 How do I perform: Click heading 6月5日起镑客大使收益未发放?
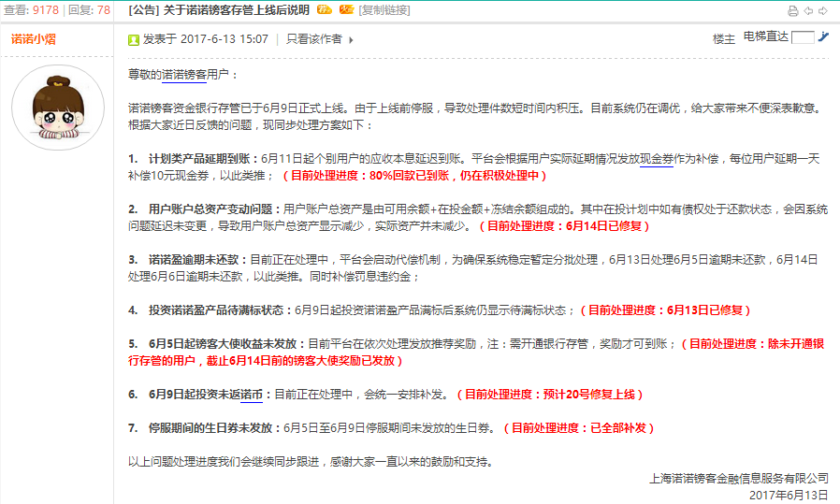click(223, 344)
